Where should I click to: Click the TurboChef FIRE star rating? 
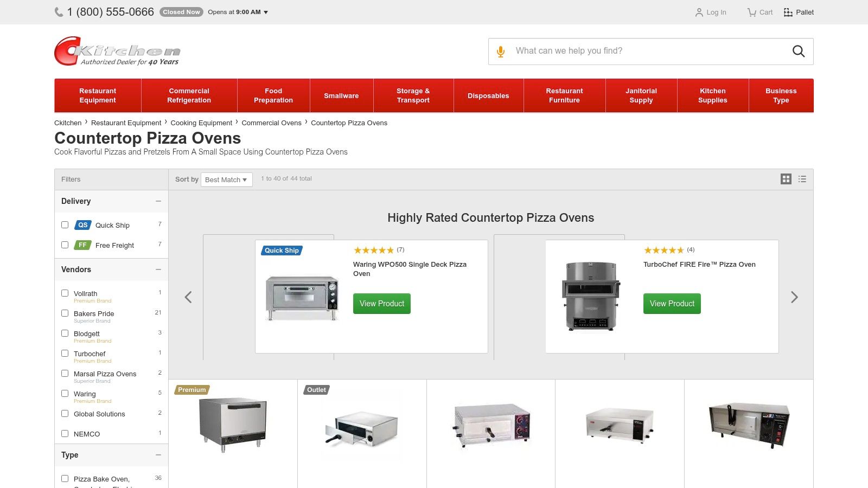click(x=663, y=250)
